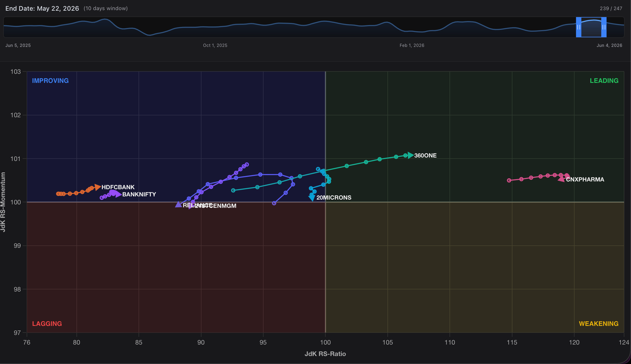Click the JdK RS-Ratio axis title
The image size is (631, 364).
pos(325,354)
